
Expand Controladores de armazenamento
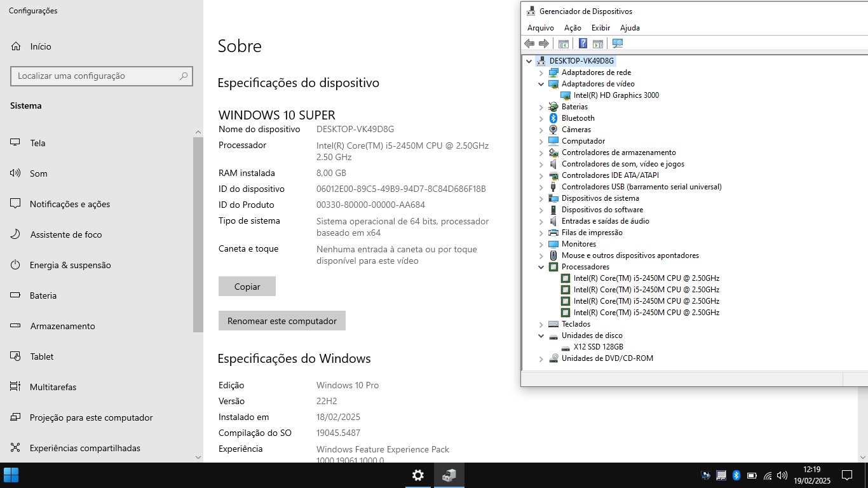tap(541, 152)
